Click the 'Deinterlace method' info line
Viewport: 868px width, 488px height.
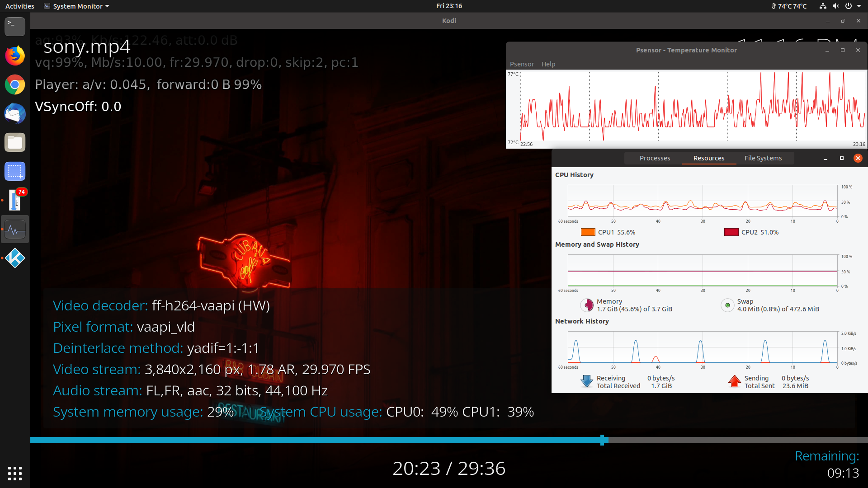click(156, 348)
